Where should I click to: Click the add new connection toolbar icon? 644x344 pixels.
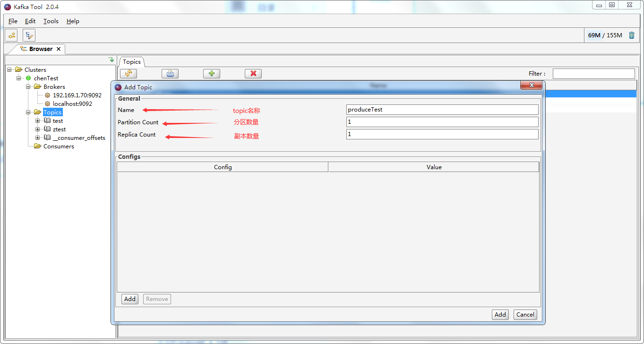click(x=11, y=35)
